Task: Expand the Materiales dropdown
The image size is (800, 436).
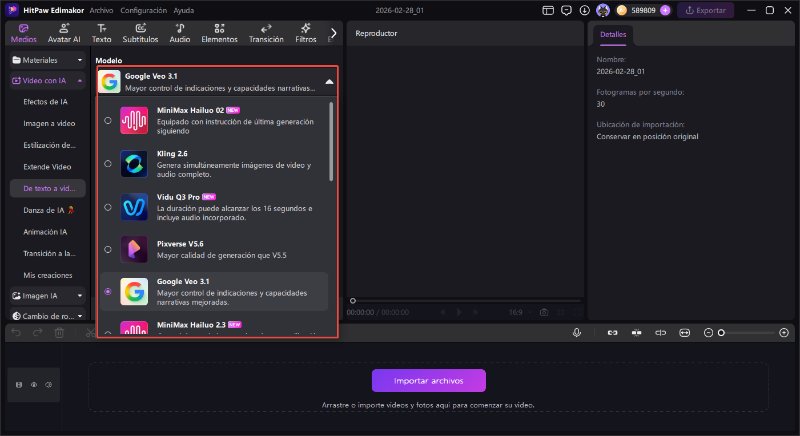Action: 47,60
